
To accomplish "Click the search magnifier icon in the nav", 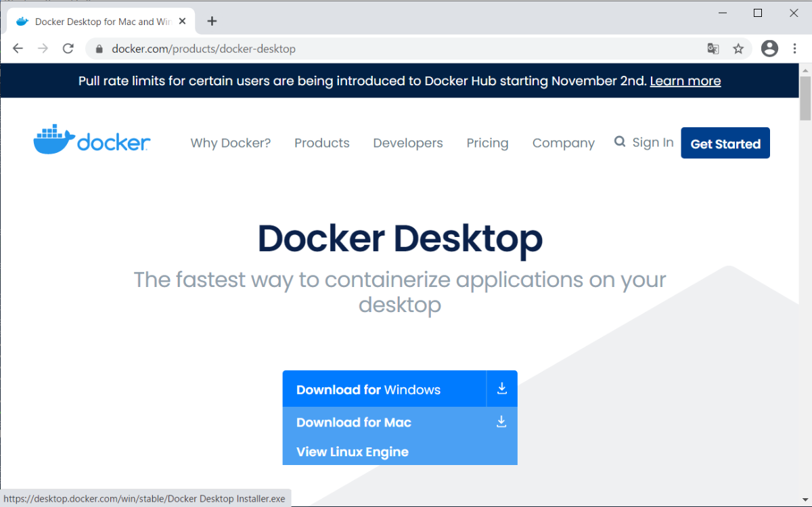I will click(x=620, y=142).
